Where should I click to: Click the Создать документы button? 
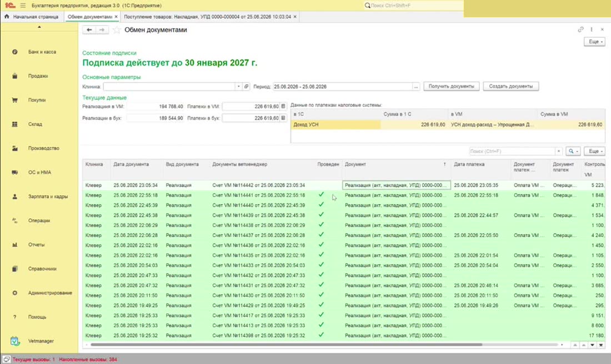(511, 87)
